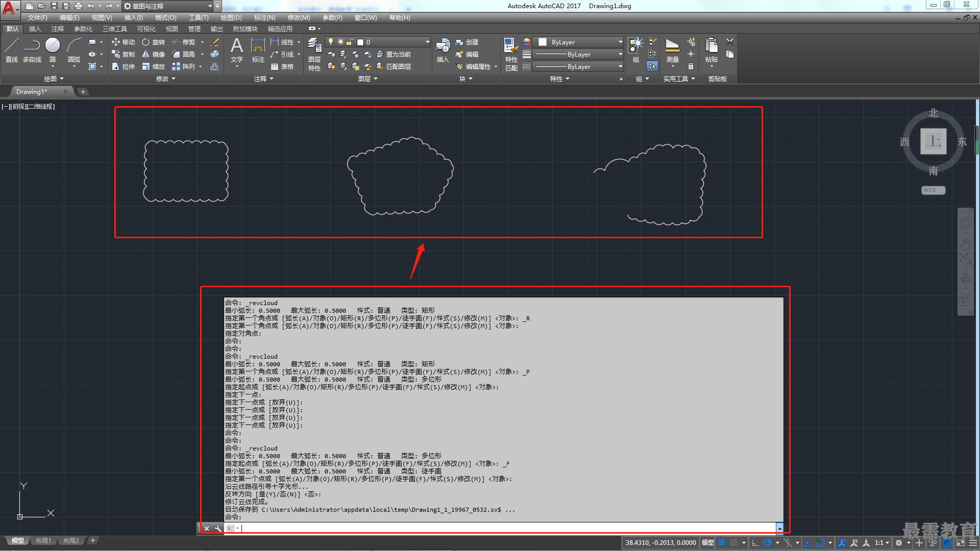Click the Rotate (旋转) tool
980x551 pixels.
click(154, 42)
